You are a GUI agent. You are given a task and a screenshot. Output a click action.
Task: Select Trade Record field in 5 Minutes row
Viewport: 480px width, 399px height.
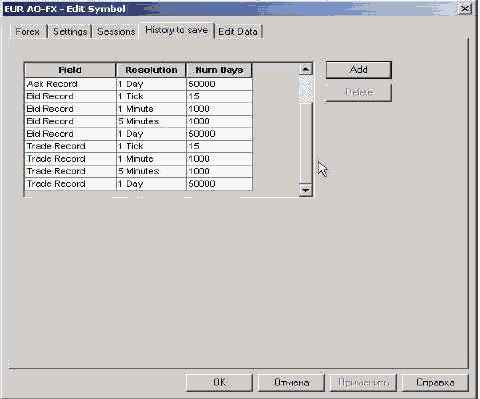70,171
